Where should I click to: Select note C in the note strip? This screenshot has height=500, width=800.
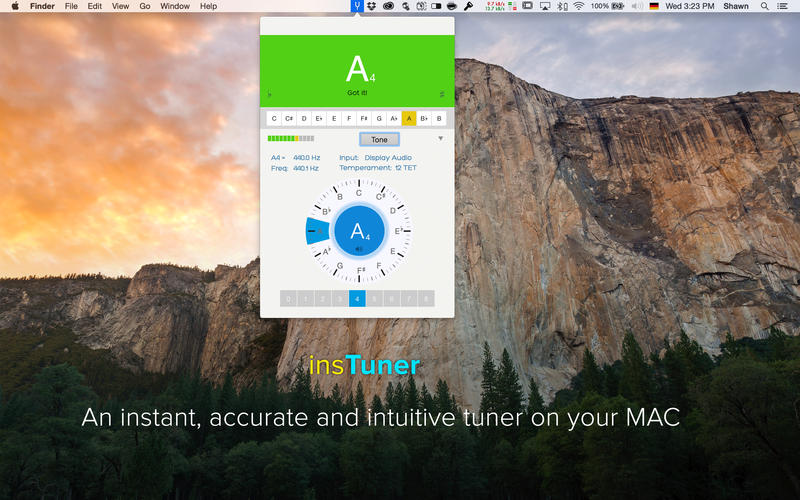274,118
